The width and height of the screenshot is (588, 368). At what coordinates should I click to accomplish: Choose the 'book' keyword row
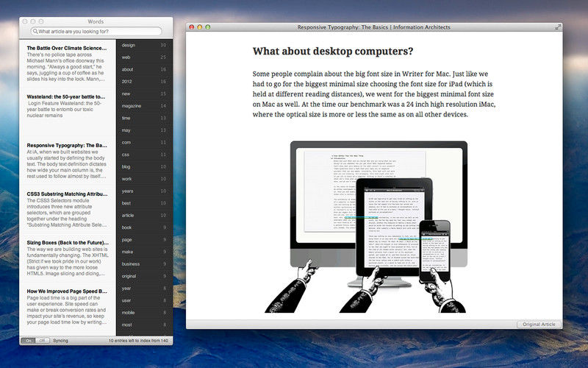[x=144, y=227]
